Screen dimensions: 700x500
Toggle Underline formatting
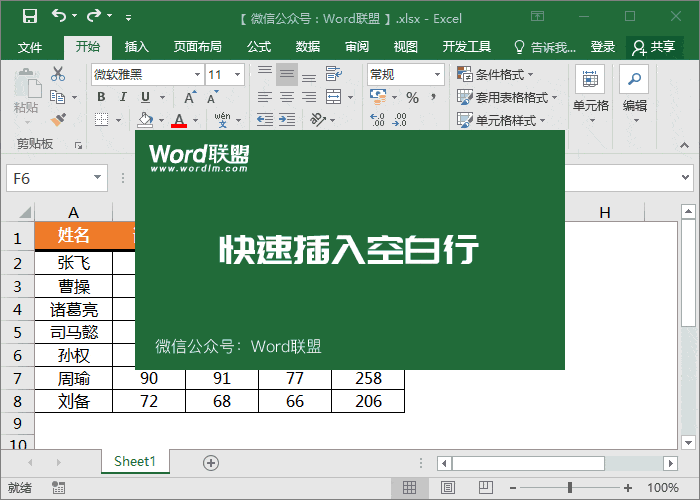coord(146,97)
